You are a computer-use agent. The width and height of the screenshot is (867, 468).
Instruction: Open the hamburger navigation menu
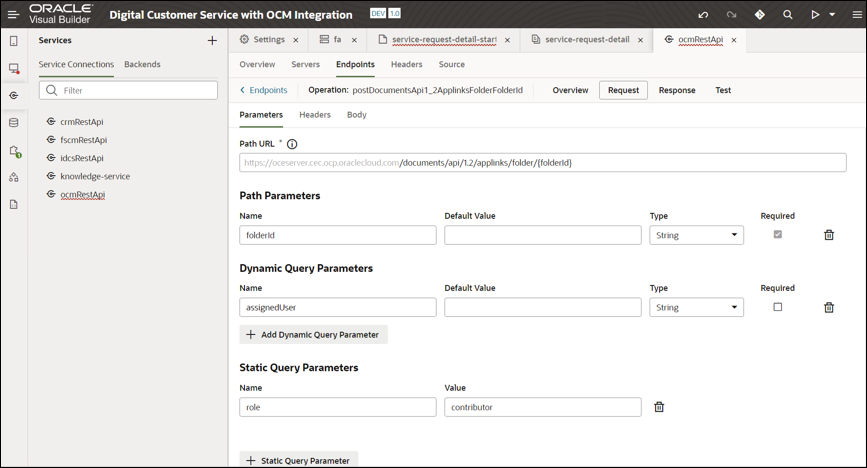13,15
